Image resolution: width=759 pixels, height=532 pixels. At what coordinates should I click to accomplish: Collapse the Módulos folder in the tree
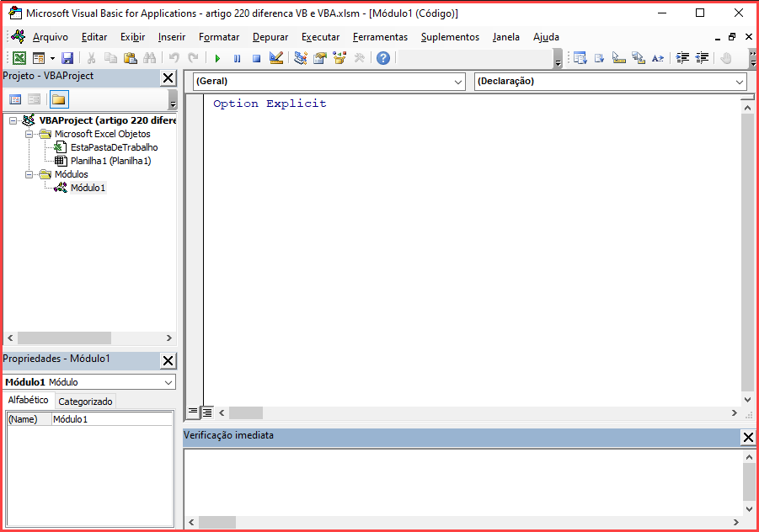pyautogui.click(x=29, y=174)
